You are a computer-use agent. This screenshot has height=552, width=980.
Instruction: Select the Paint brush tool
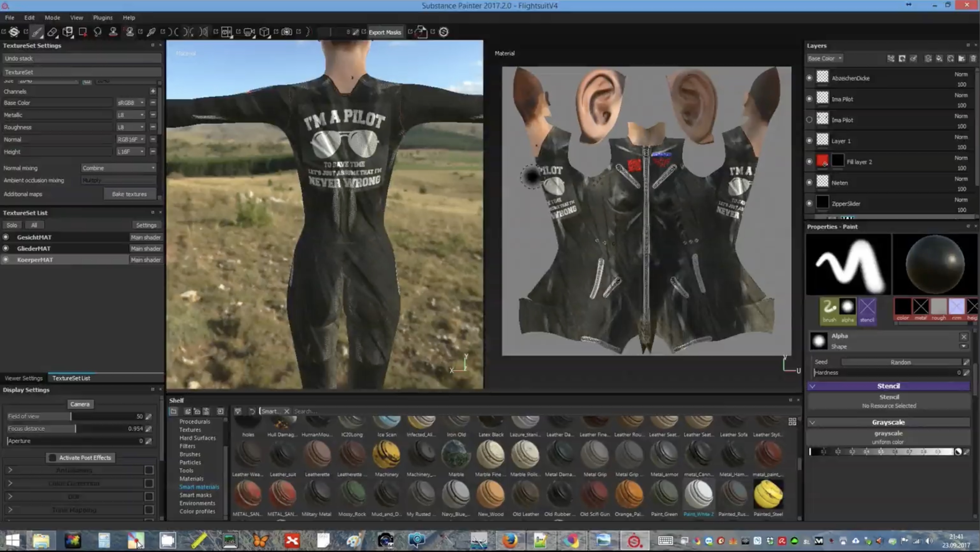(36, 32)
